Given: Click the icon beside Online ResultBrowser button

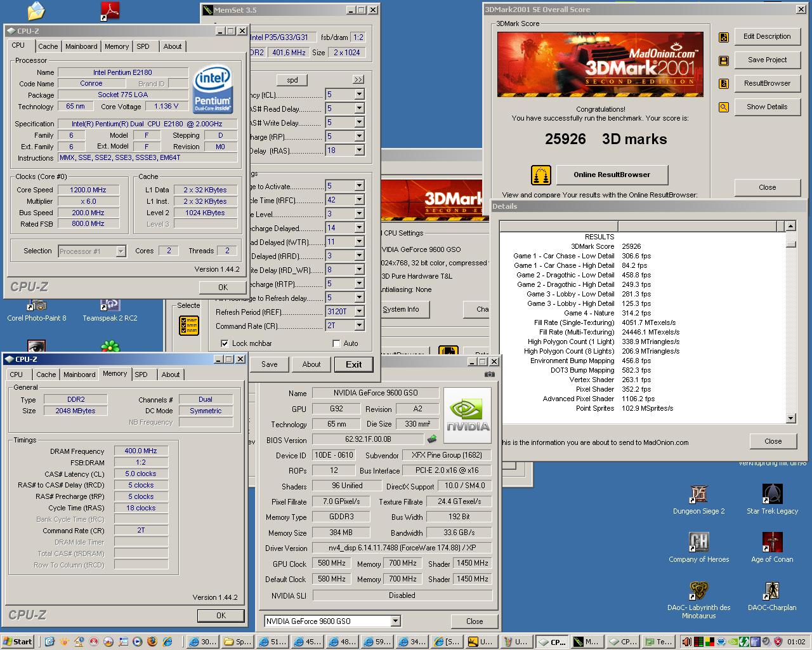Looking at the screenshot, I should pos(540,175).
